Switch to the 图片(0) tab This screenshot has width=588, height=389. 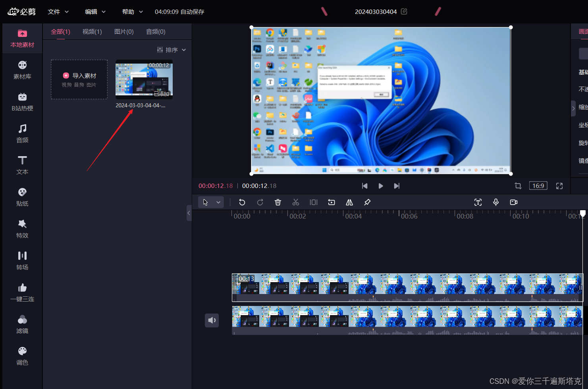124,32
